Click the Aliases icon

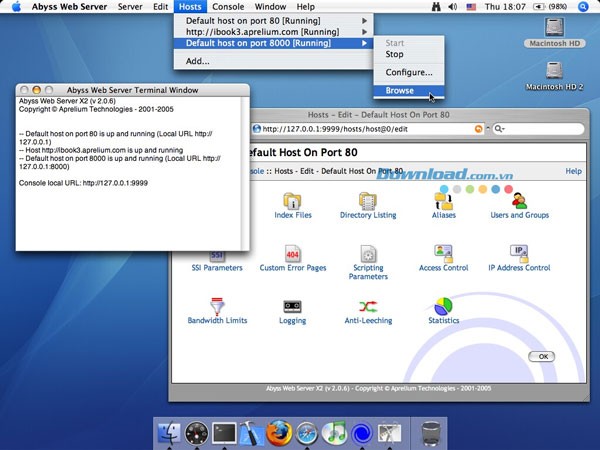(444, 201)
